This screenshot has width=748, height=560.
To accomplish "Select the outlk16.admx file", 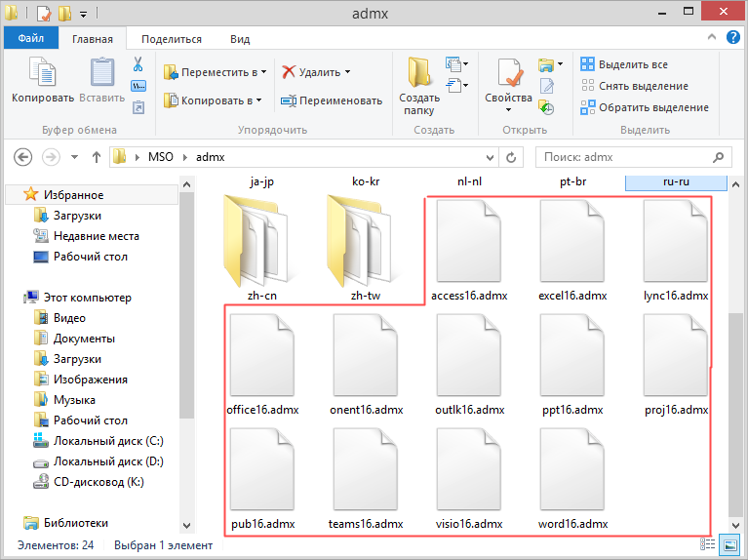I will coord(469,365).
